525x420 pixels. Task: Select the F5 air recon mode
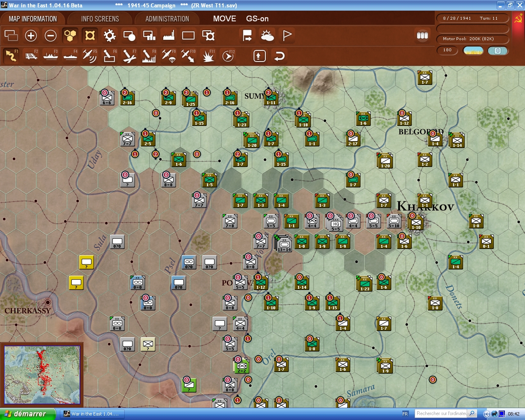click(90, 56)
